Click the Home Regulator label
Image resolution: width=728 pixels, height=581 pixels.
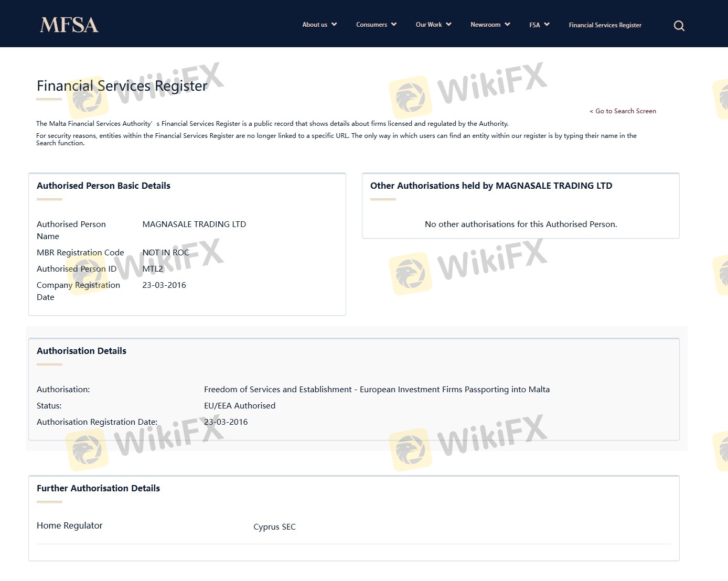(70, 525)
